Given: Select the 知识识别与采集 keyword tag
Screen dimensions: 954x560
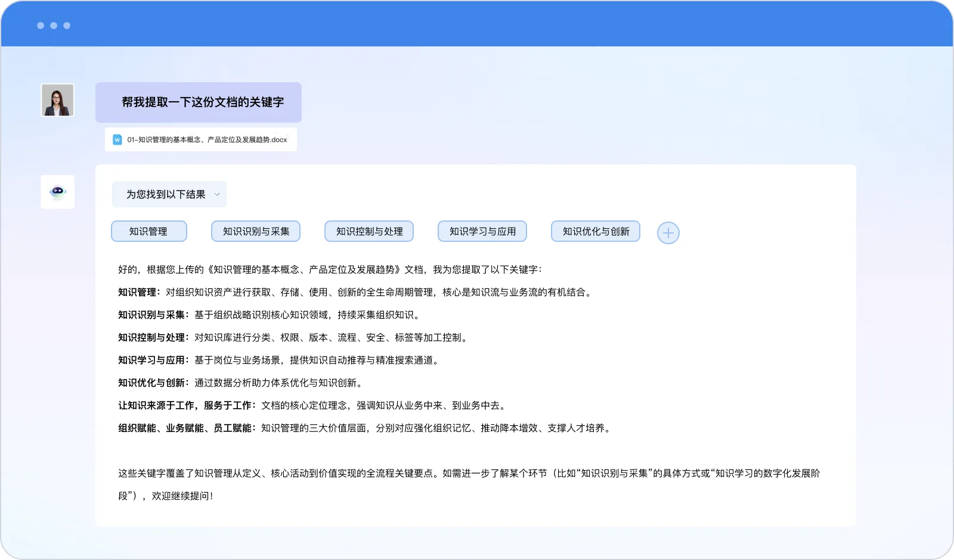Looking at the screenshot, I should click(x=256, y=231).
